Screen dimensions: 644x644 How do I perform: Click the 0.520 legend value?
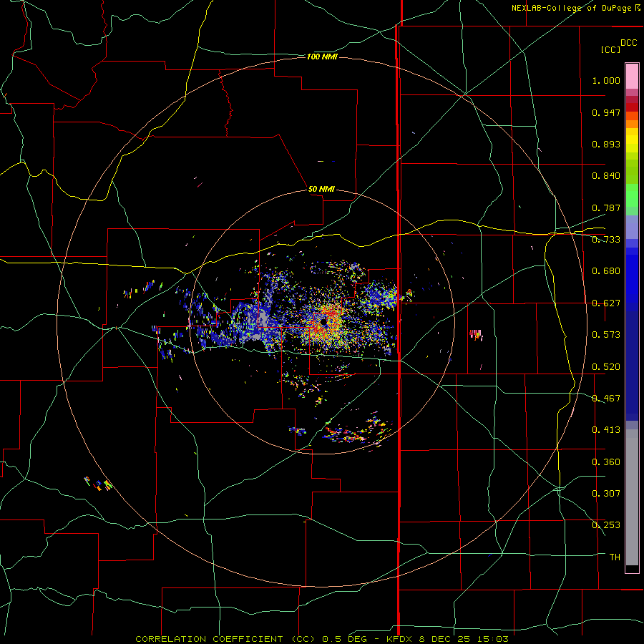pyautogui.click(x=606, y=367)
